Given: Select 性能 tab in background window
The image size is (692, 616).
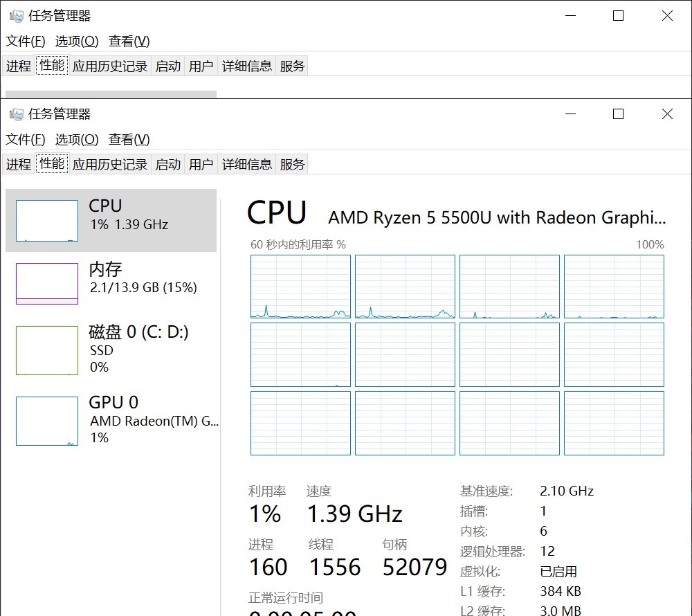Looking at the screenshot, I should pyautogui.click(x=52, y=65).
